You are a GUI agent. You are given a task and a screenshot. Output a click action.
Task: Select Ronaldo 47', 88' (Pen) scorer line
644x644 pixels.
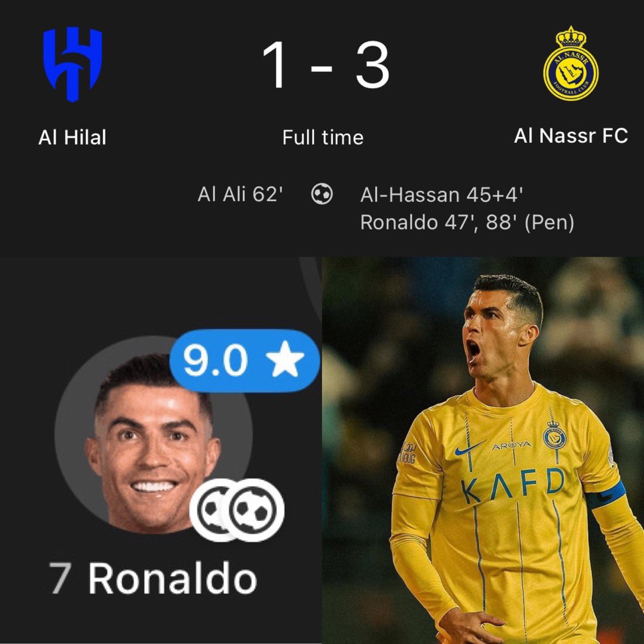point(467,222)
